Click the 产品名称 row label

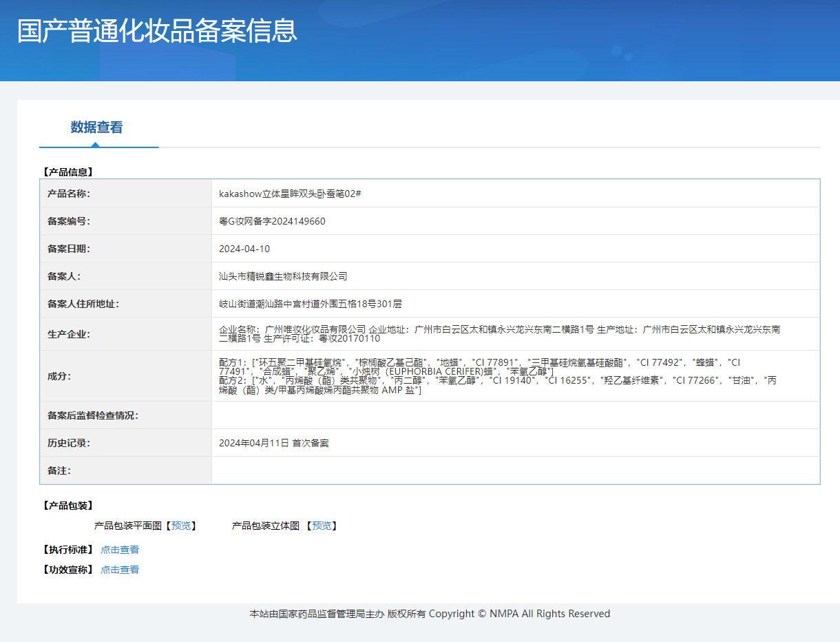point(69,194)
